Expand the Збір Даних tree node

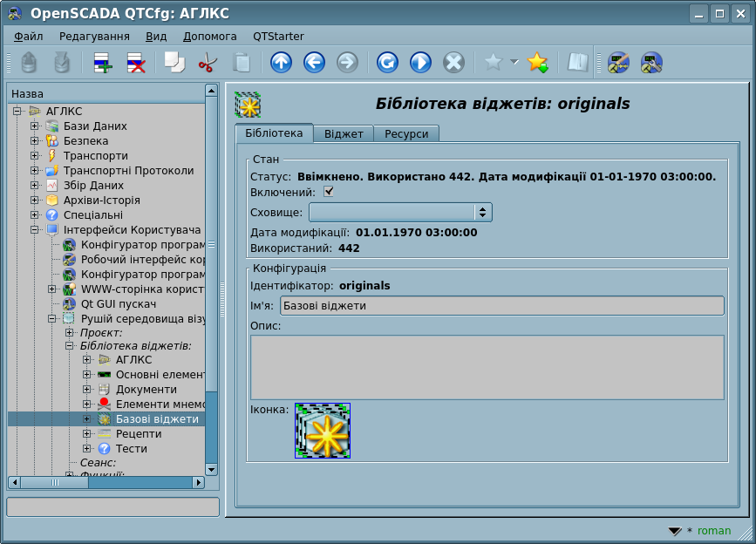(34, 186)
